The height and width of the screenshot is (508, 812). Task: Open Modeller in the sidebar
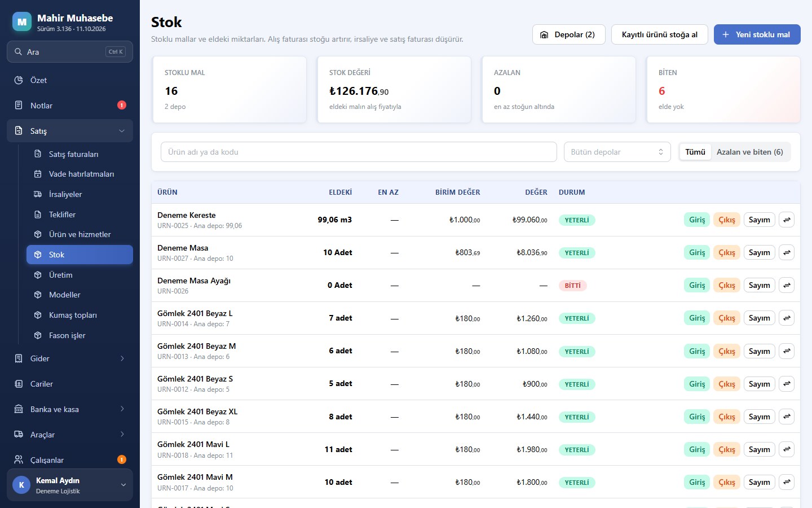80,295
